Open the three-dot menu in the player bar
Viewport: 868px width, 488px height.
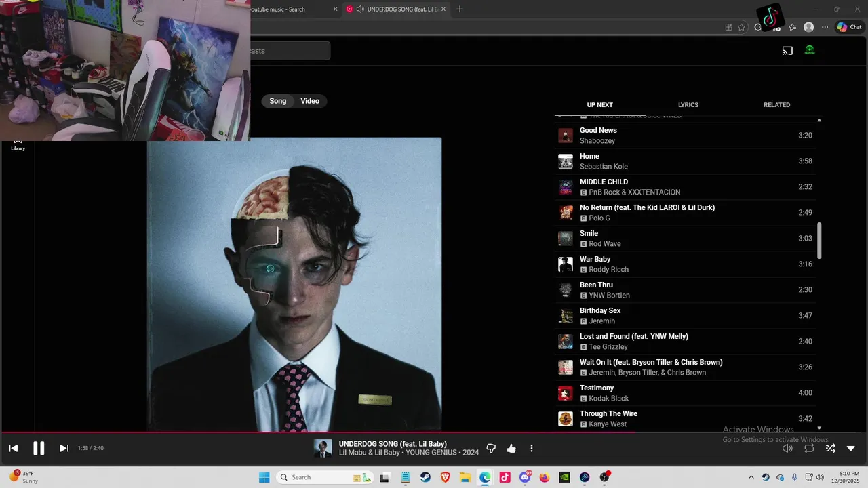click(x=532, y=449)
